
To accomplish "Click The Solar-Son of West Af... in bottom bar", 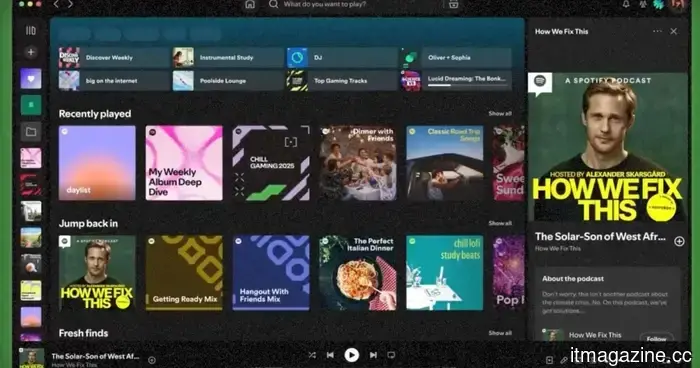I will (x=96, y=356).
